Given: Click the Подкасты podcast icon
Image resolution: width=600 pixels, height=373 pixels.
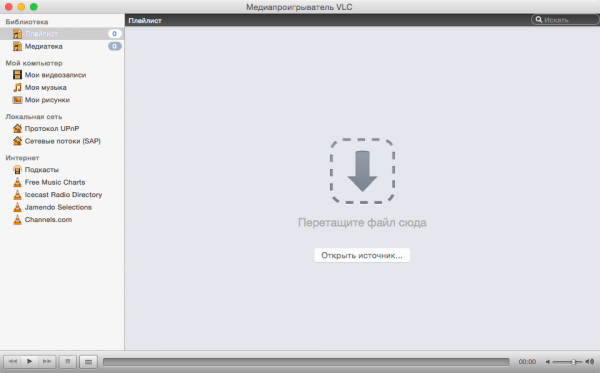Looking at the screenshot, I should [x=17, y=169].
